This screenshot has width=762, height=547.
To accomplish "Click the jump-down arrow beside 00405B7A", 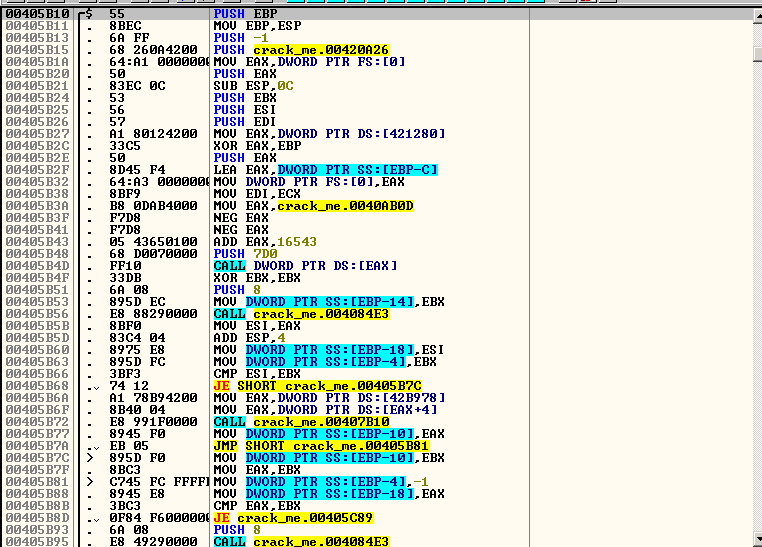I will [94, 446].
